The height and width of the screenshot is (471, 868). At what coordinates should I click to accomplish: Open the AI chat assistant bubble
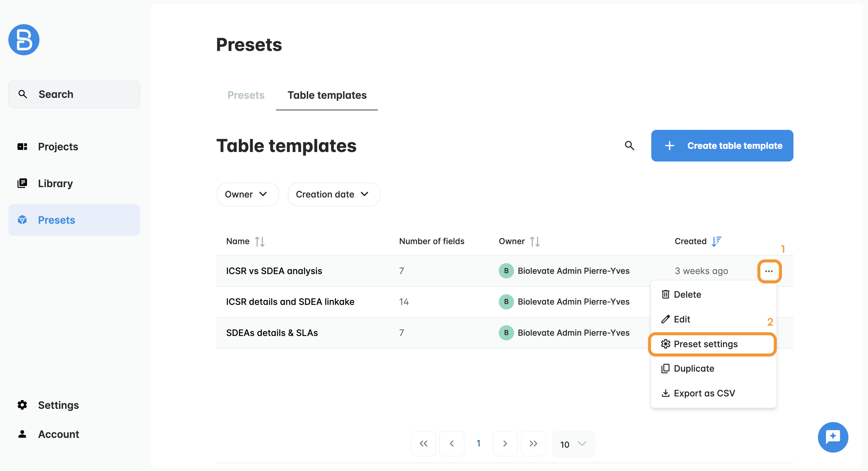[833, 437]
